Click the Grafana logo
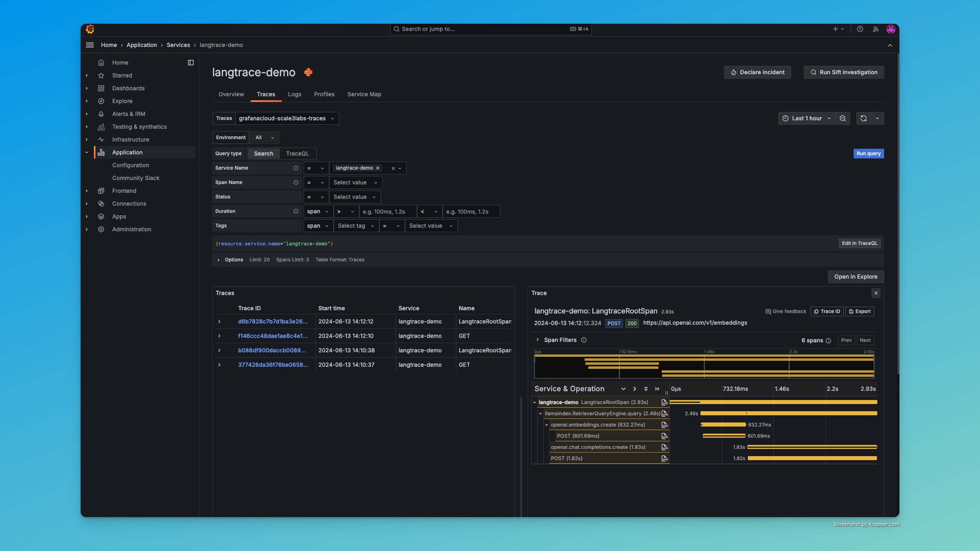Screen dimensions: 980x551 coord(90,29)
